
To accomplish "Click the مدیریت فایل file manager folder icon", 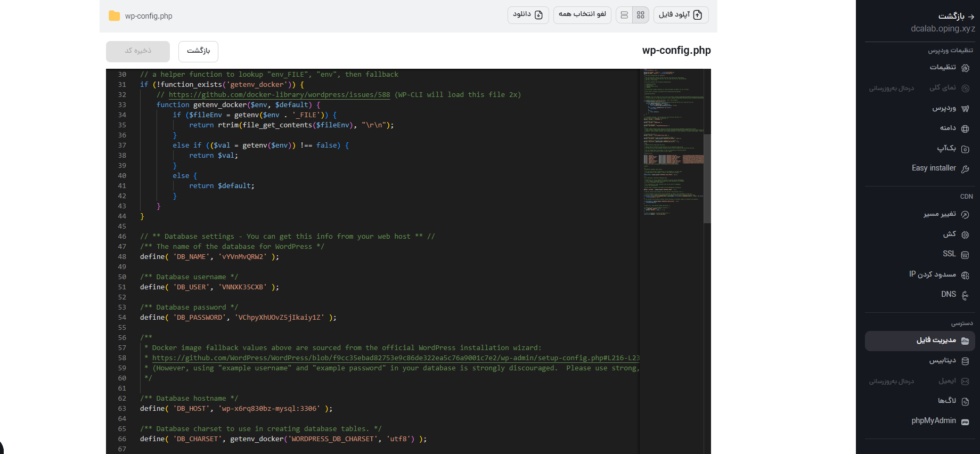I will 965,340.
